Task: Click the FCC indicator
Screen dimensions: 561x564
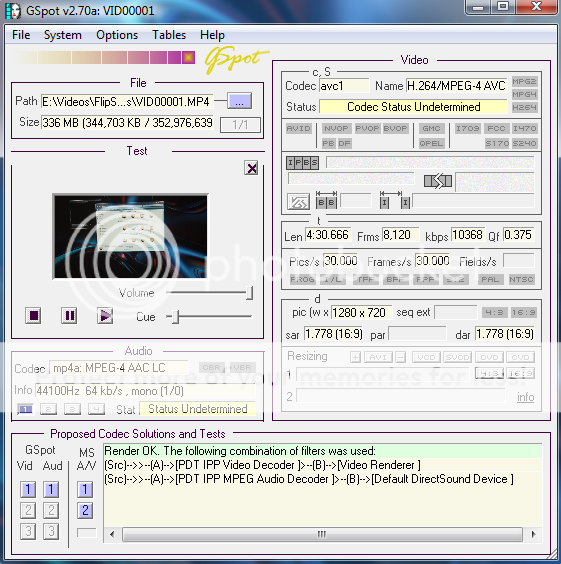Action: tap(496, 129)
